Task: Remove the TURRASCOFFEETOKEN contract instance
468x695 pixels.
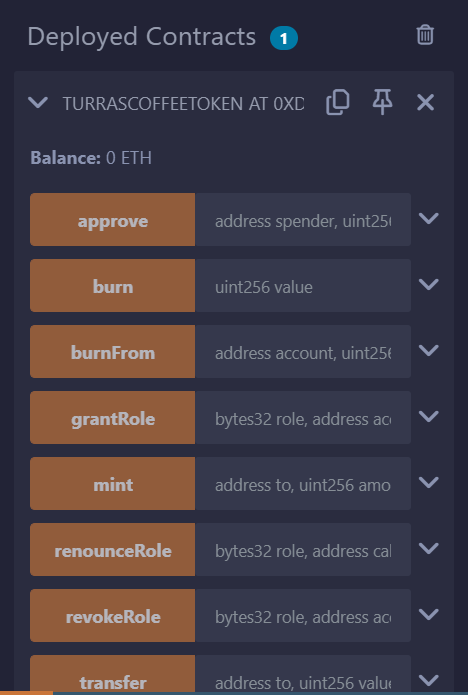Action: [425, 103]
